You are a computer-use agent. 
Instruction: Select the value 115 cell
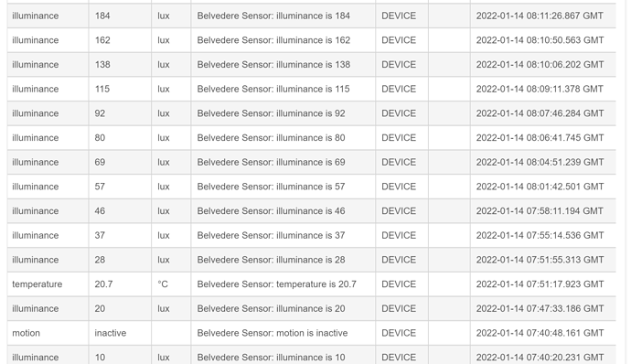120,89
